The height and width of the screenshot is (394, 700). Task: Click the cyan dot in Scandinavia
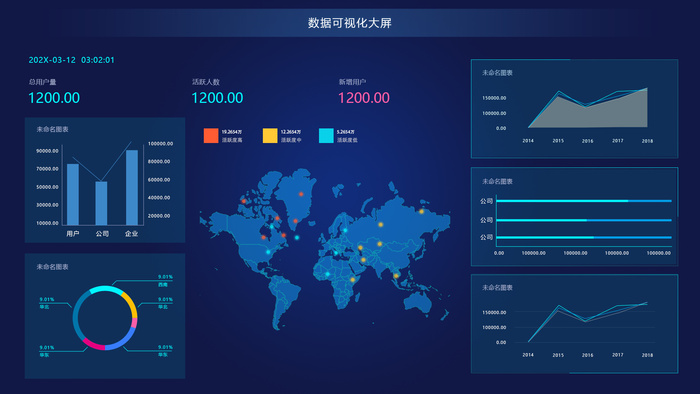coord(345,231)
